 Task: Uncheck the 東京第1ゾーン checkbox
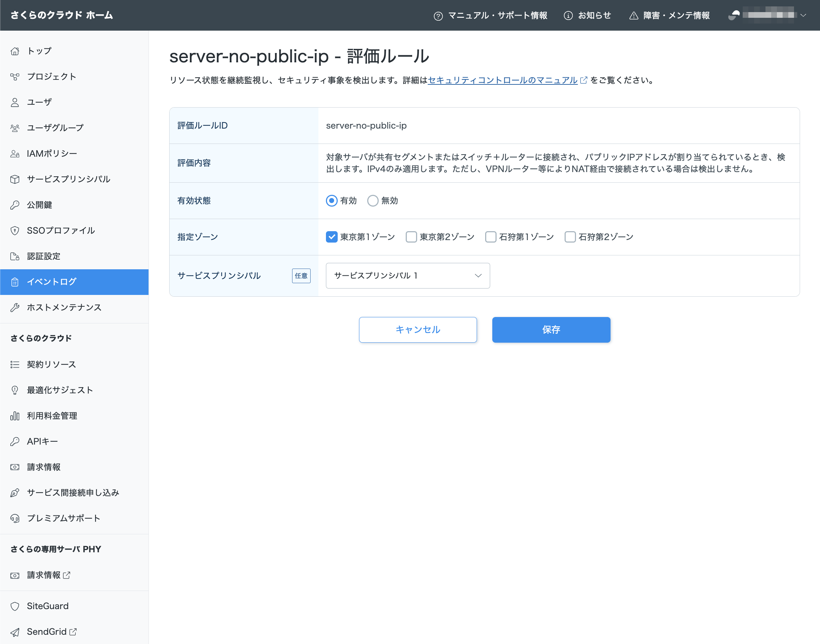(331, 237)
